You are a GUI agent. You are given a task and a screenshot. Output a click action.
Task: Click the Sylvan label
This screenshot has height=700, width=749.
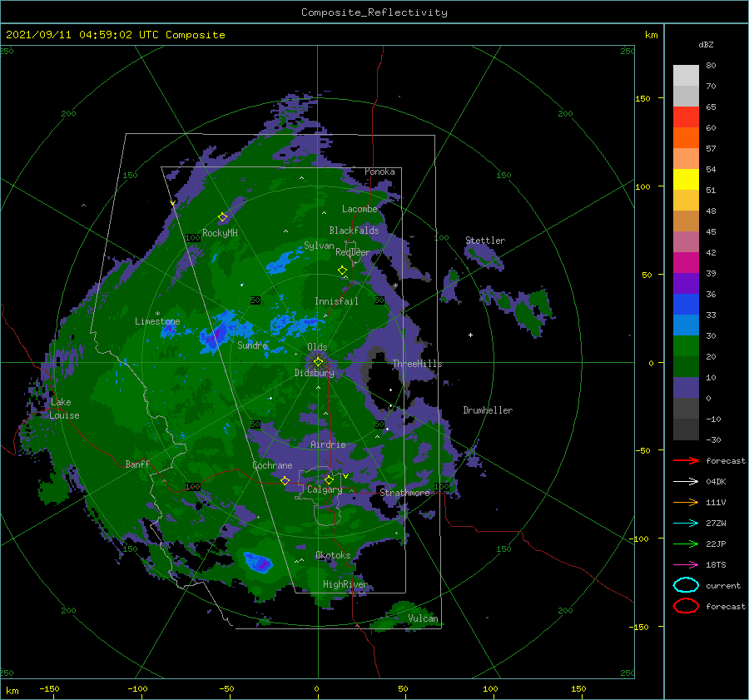pyautogui.click(x=319, y=246)
